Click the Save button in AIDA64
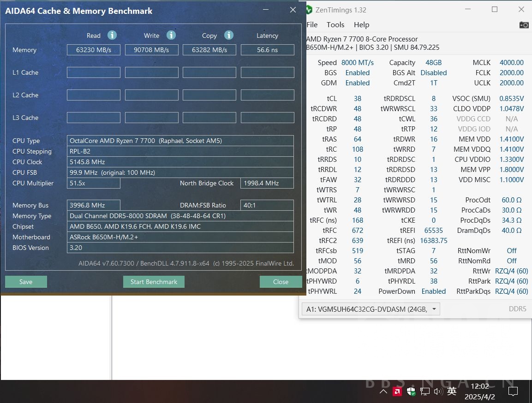The image size is (532, 403). [26, 281]
